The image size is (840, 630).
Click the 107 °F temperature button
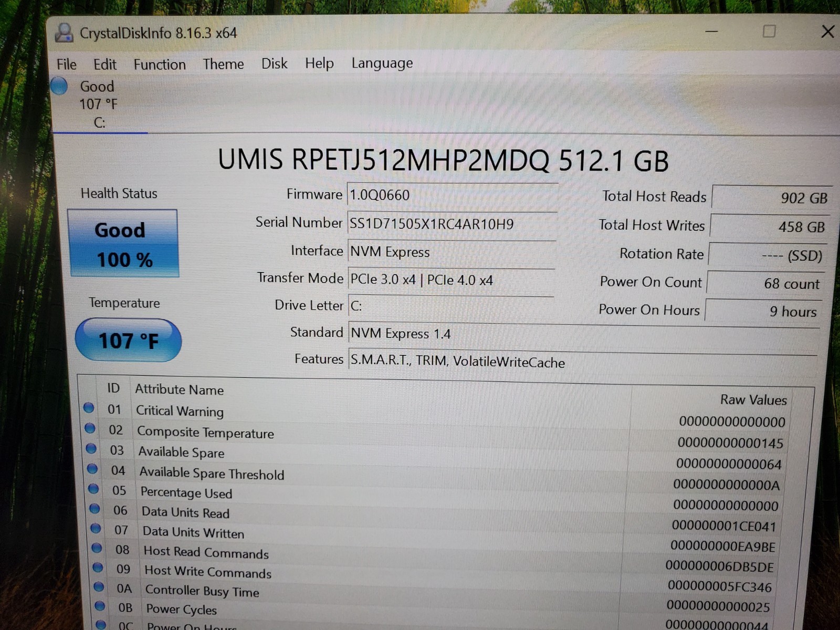129,340
